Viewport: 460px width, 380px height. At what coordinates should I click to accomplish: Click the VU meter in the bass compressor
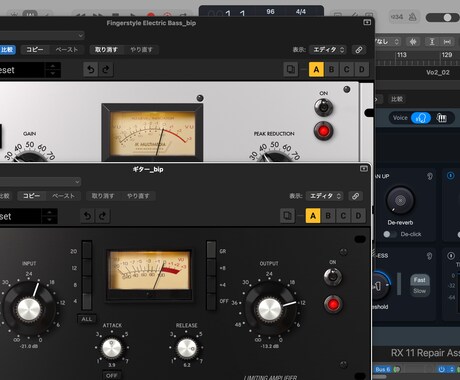(x=152, y=133)
